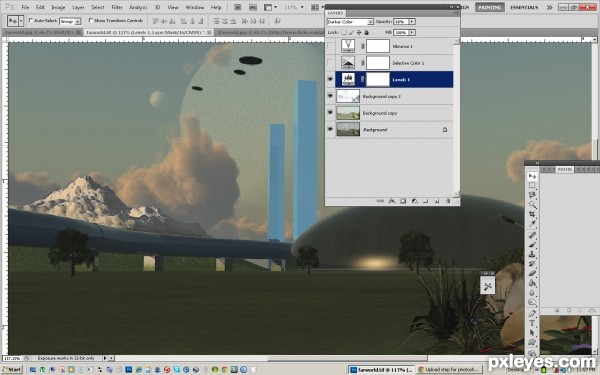Click the Add layer style fx icon
The width and height of the screenshot is (600, 375).
coord(392,201)
